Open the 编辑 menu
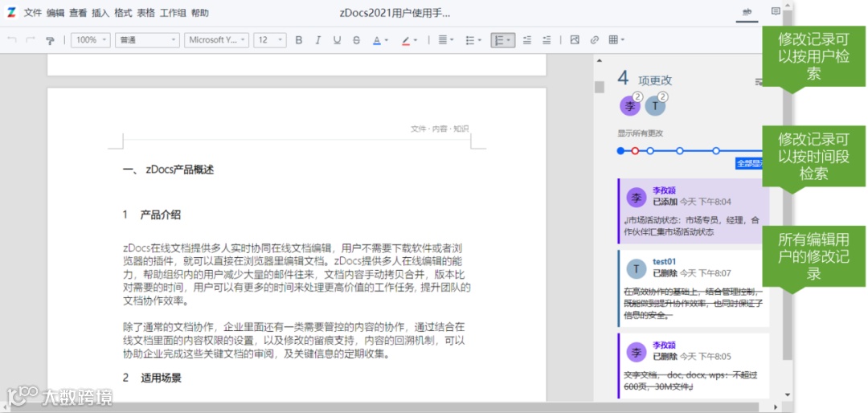 [x=55, y=13]
